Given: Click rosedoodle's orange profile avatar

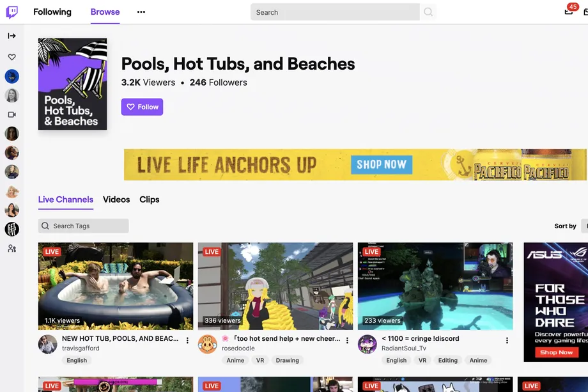Looking at the screenshot, I should (x=207, y=344).
